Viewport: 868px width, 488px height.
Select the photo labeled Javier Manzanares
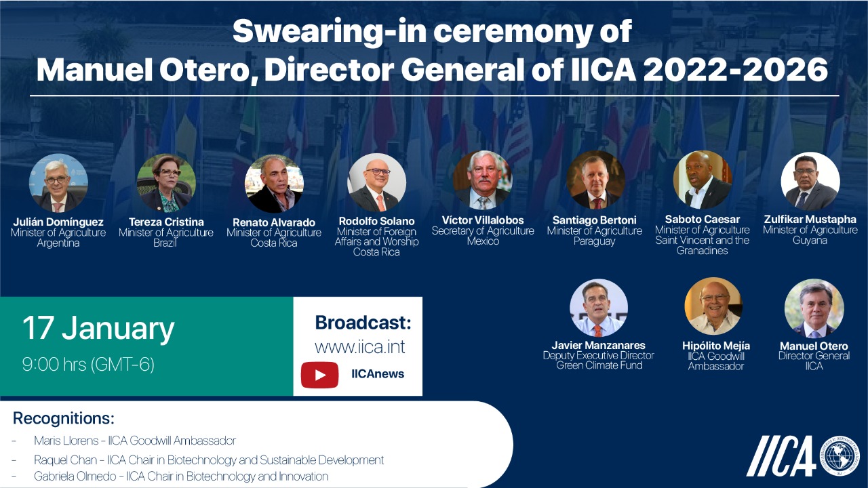[598, 308]
